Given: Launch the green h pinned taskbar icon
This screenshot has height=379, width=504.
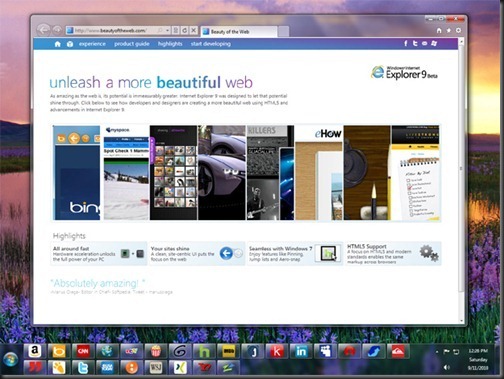Looking at the screenshot, I should click(x=204, y=351).
